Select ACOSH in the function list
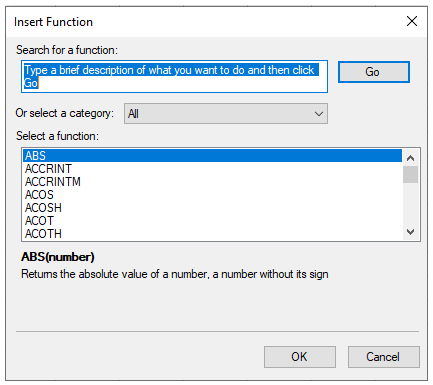This screenshot has height=385, width=433. pos(212,208)
